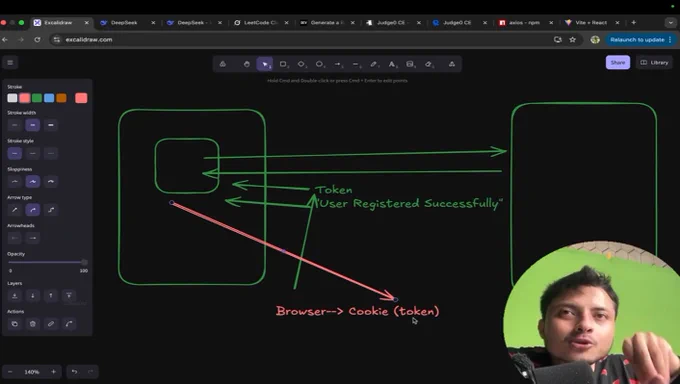Screen dimensions: 680x384
Task: Select the Text tool
Action: 392,64
